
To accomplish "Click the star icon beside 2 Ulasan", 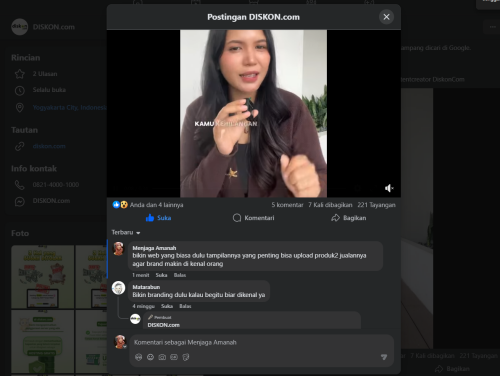I will point(20,74).
